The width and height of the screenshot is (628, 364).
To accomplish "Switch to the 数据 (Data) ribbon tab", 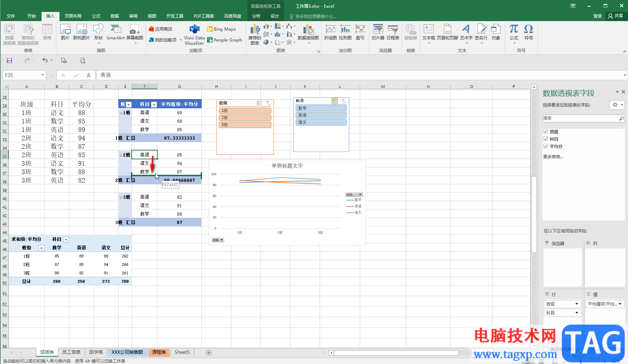I will (115, 16).
